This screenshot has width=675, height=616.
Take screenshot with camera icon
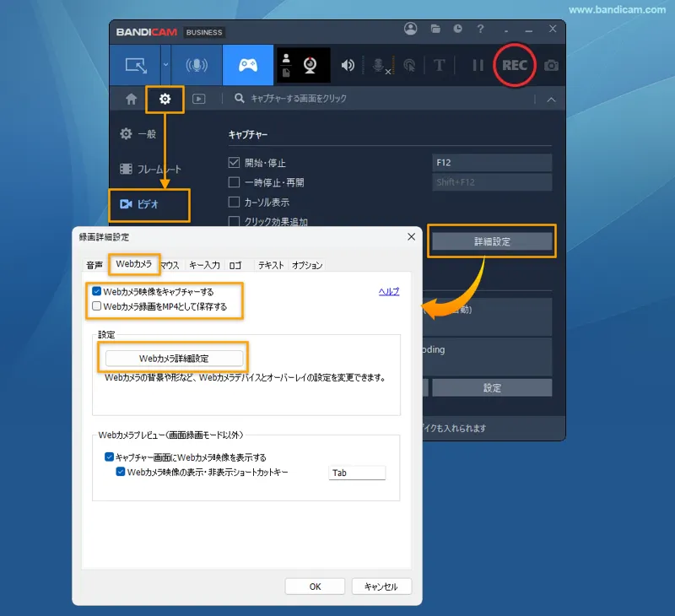(x=551, y=66)
